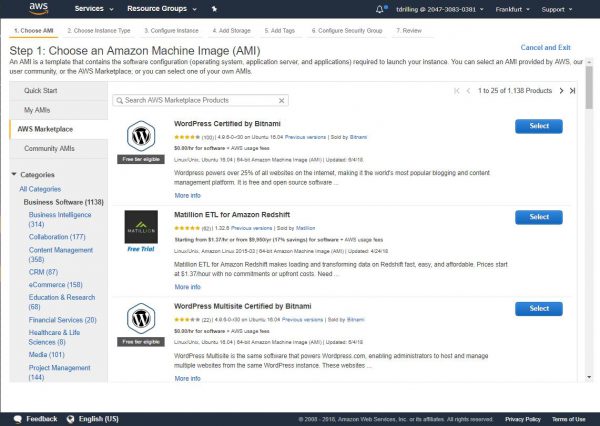Open More info for WordPress Certified
600x426 pixels.
point(188,196)
